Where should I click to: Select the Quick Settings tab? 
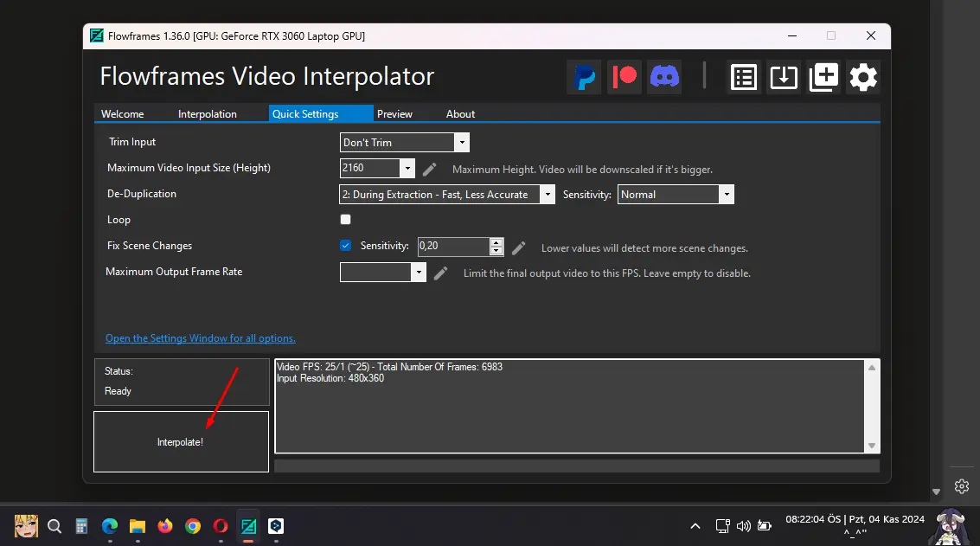[321, 113]
